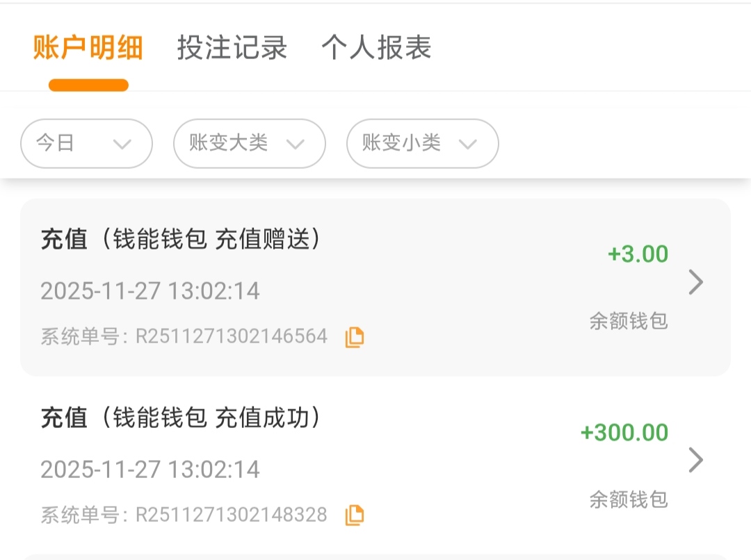Switch to the 投注记录 tab
The image size is (751, 560).
point(232,48)
